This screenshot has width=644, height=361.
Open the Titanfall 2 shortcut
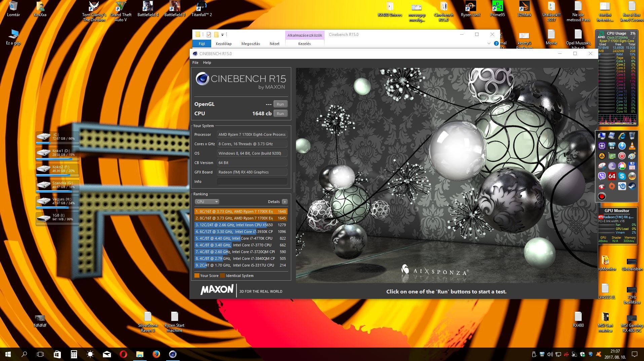click(201, 9)
